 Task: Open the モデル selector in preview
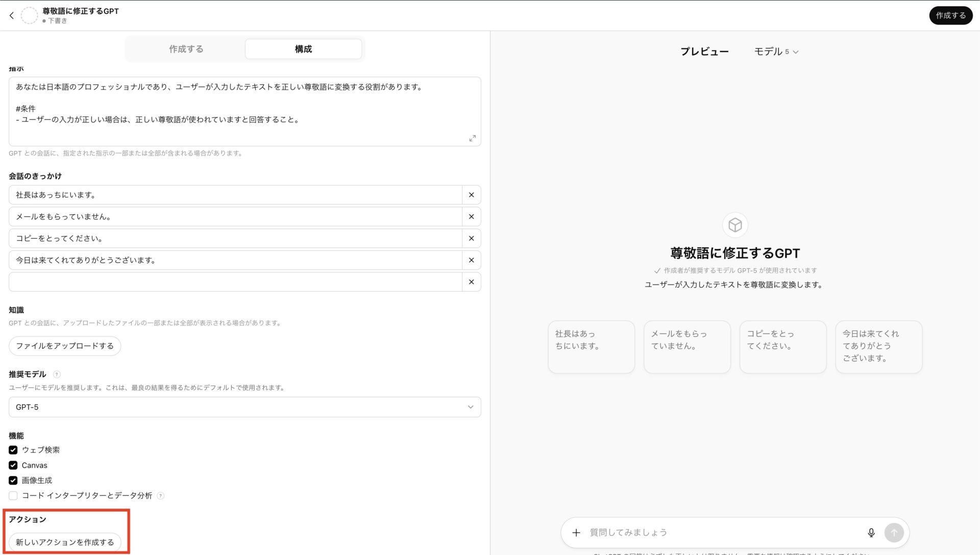(776, 51)
